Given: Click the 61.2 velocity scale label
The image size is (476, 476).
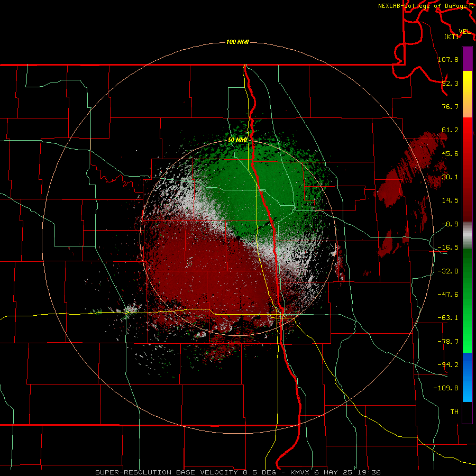Looking at the screenshot, I should coord(450,130).
